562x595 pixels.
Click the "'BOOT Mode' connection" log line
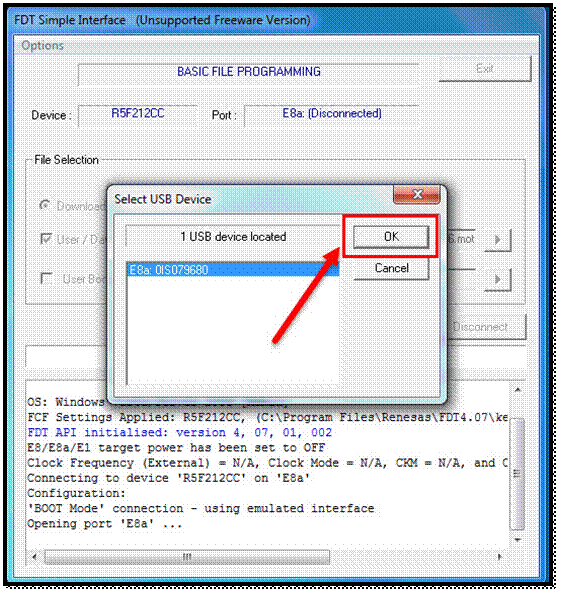(x=201, y=508)
